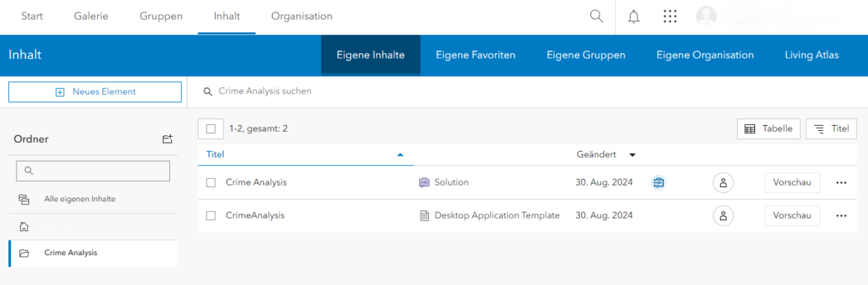The width and height of the screenshot is (868, 285).
Task: Open the Organisation tab
Action: pyautogui.click(x=302, y=16)
